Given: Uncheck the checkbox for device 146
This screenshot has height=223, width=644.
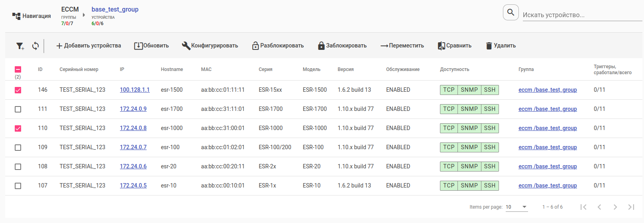Looking at the screenshot, I should pyautogui.click(x=18, y=90).
